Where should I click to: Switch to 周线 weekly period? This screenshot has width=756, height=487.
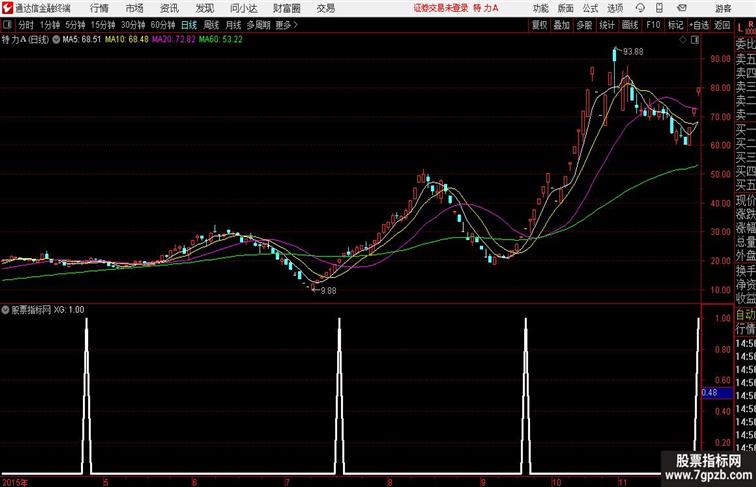click(211, 25)
